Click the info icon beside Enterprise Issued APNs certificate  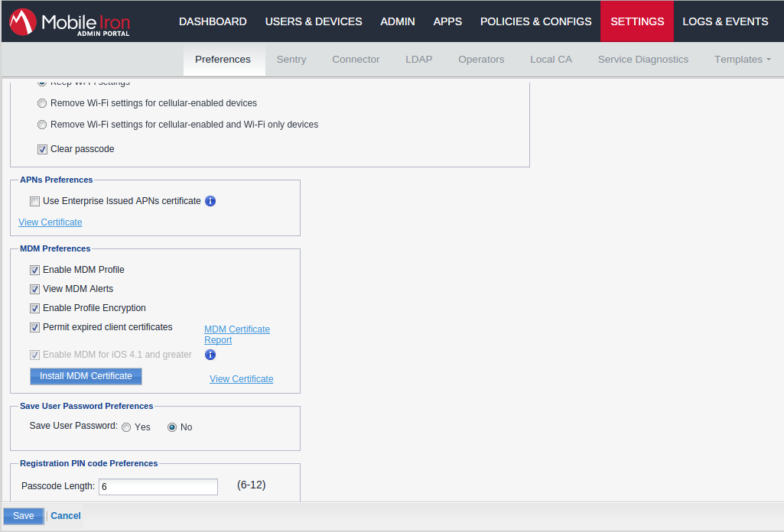210,200
